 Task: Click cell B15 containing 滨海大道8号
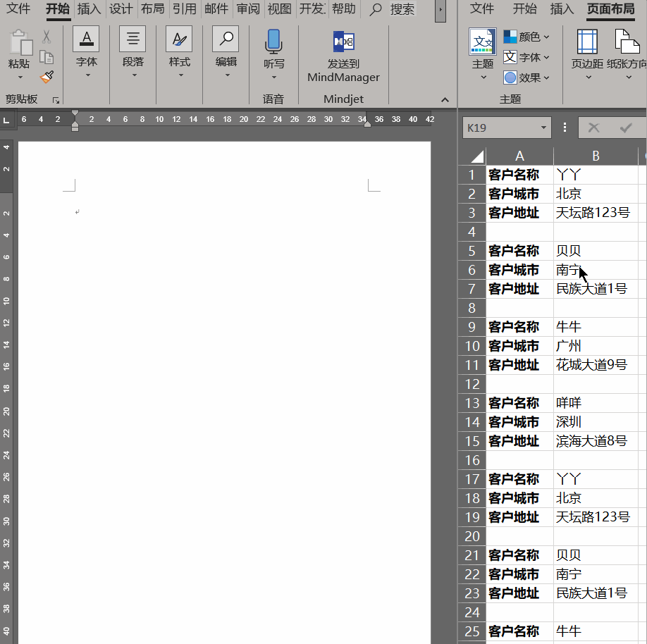pyautogui.click(x=596, y=441)
